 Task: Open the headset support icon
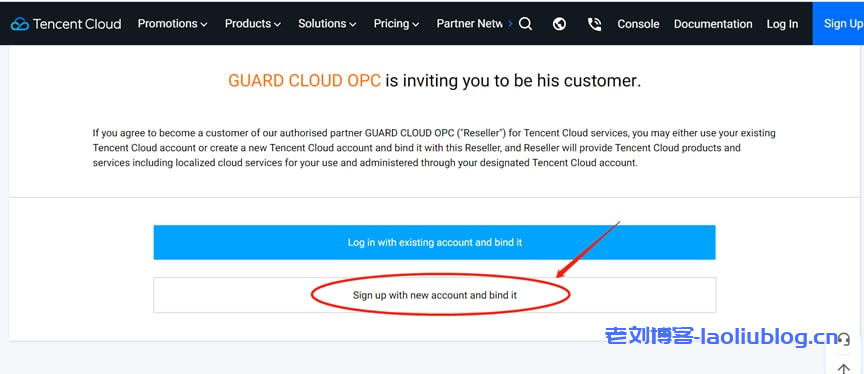click(844, 339)
